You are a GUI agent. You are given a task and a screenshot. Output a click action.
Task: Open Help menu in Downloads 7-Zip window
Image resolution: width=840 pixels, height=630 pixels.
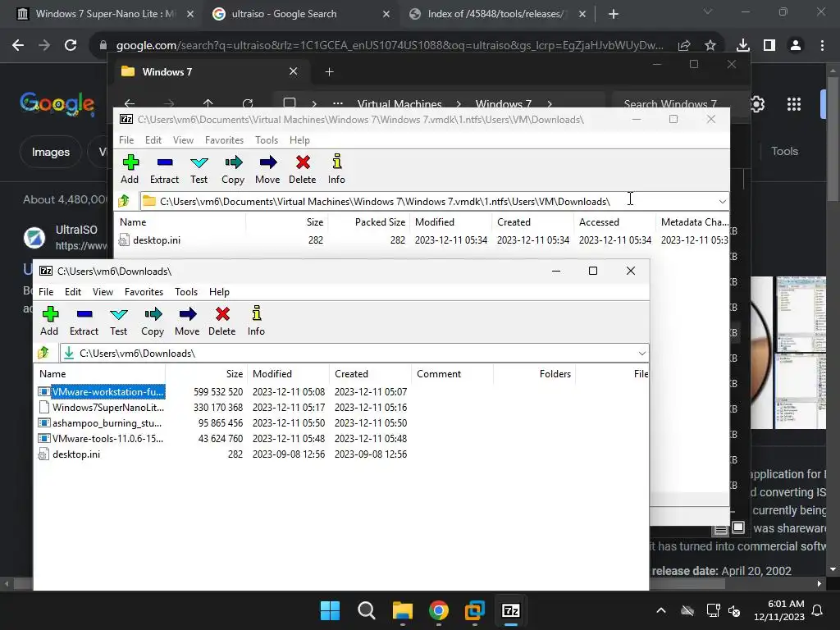click(x=219, y=292)
